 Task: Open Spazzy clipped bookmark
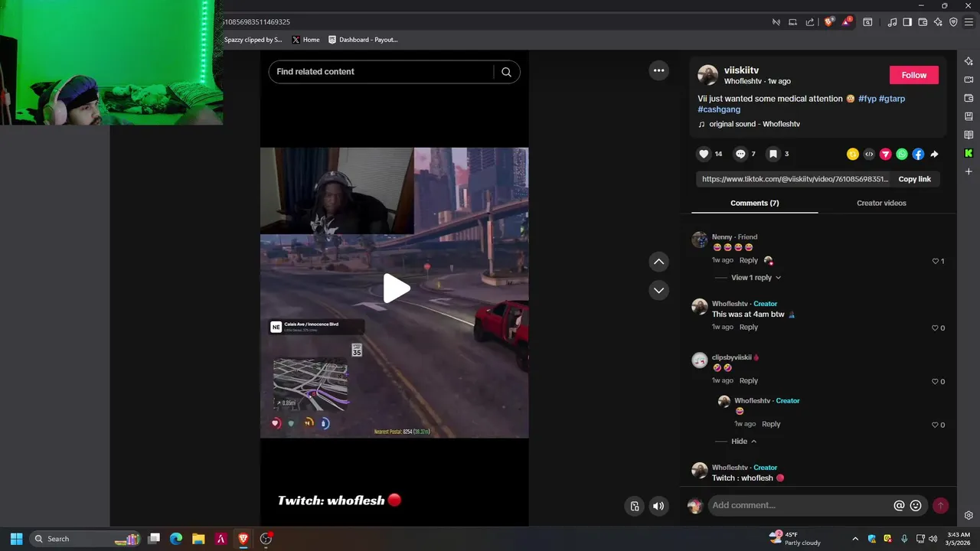253,40
